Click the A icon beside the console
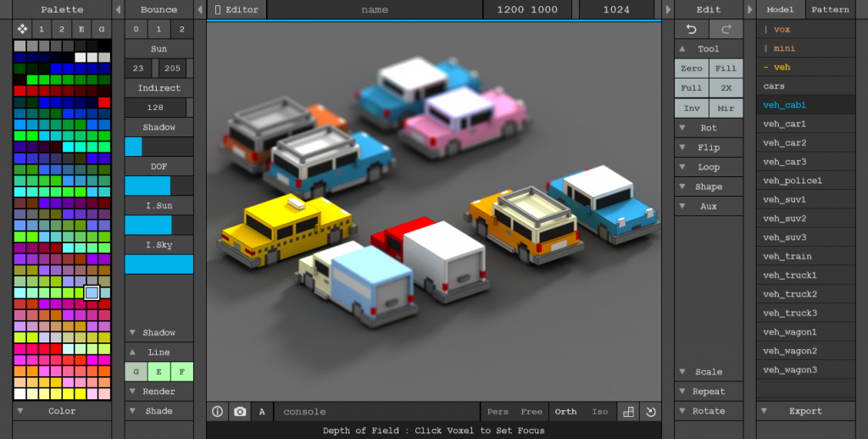868x439 pixels. [x=261, y=412]
